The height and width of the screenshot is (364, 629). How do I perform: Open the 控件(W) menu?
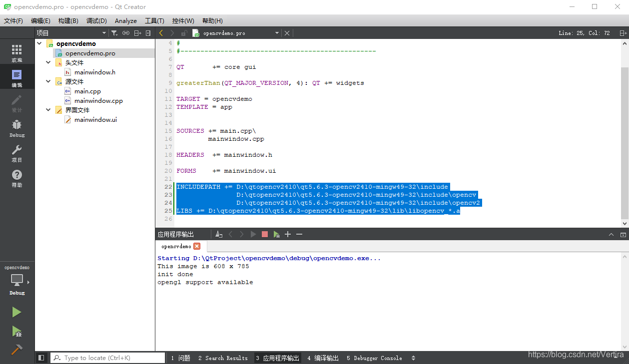click(x=183, y=20)
